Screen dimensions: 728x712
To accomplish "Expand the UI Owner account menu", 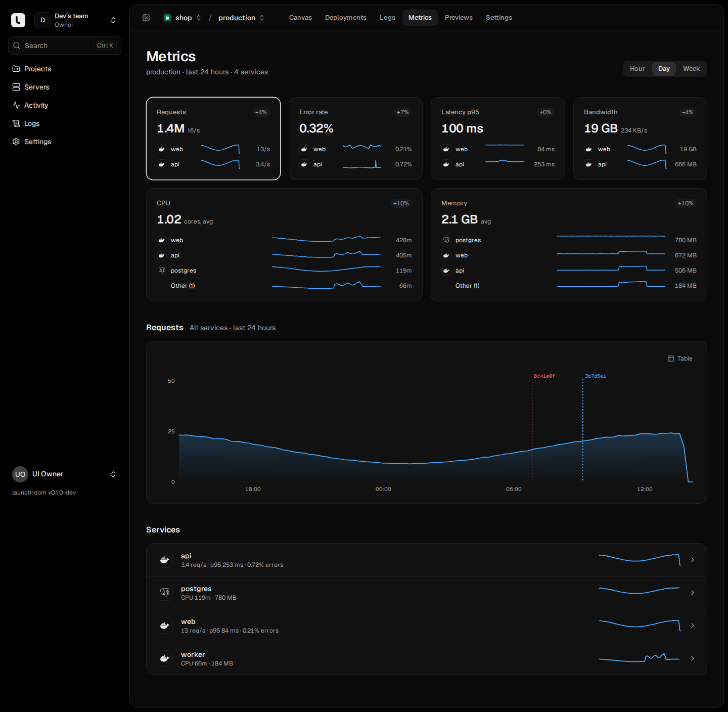I will (x=113, y=474).
